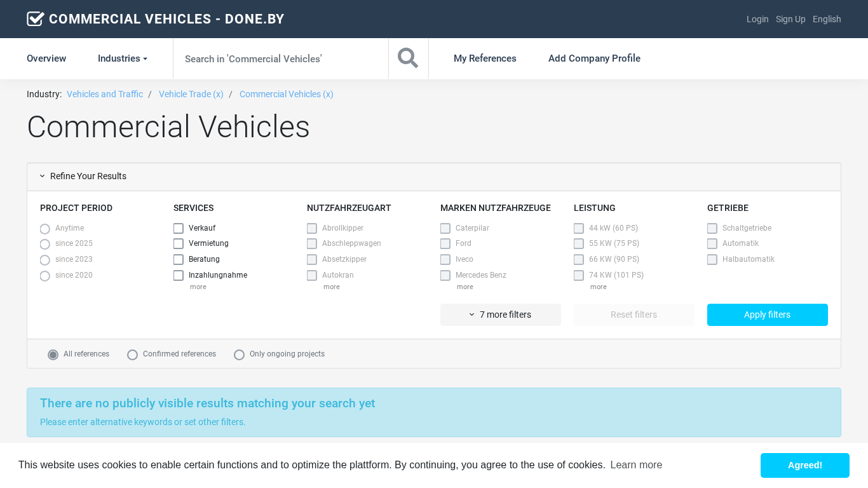Accept cookies with Agreed! button
Viewport: 868px width, 488px height.
point(804,465)
